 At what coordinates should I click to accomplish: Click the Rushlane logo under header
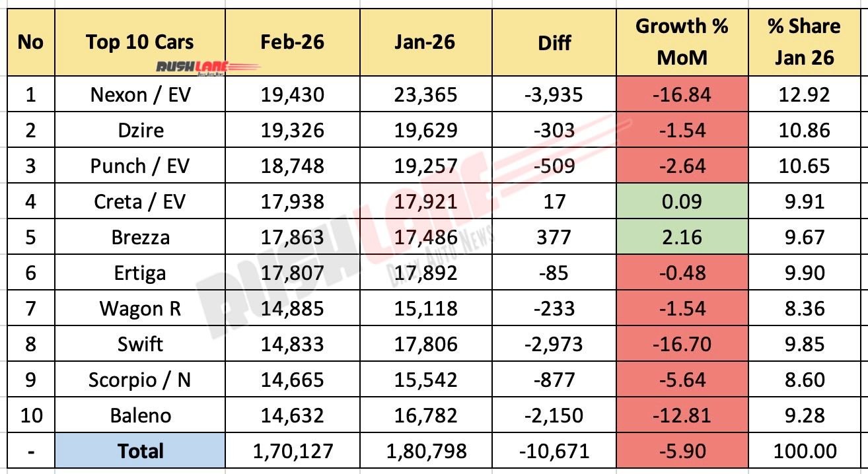point(207,67)
